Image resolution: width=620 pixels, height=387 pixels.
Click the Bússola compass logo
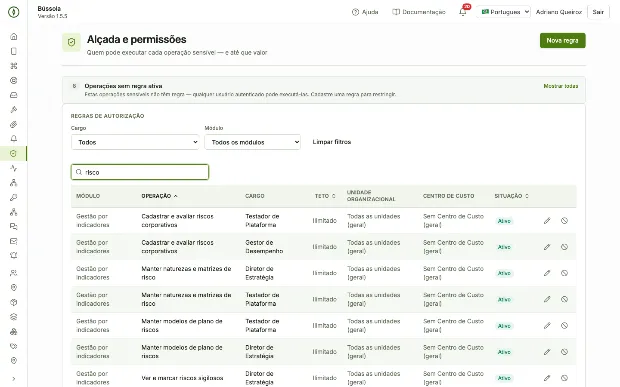13,12
